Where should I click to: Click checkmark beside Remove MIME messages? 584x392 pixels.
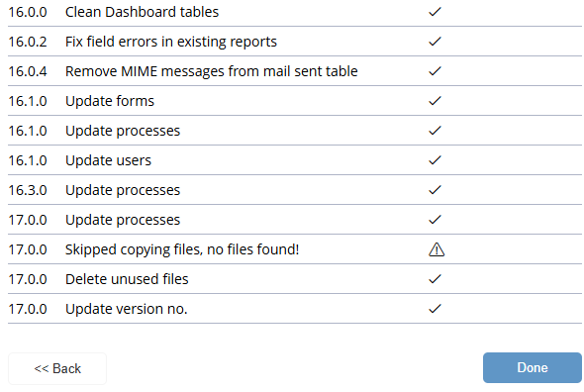435,71
